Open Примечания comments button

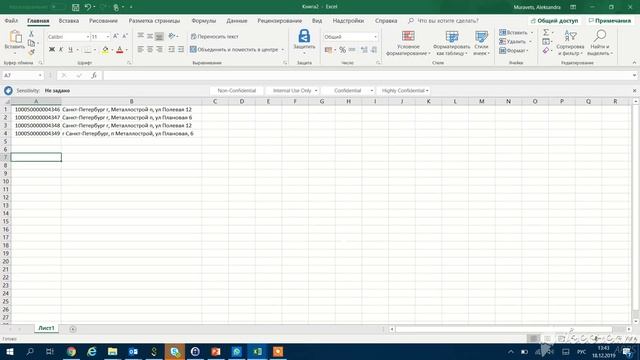[x=610, y=20]
